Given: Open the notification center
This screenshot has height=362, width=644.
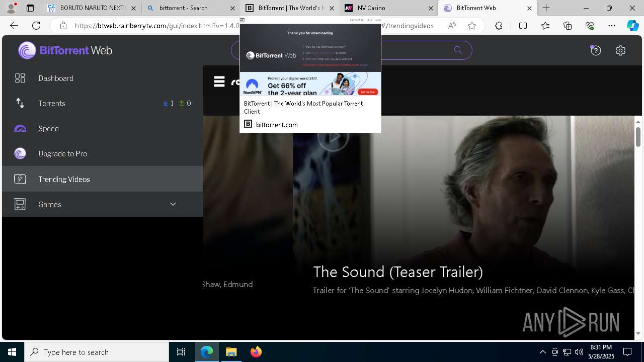Looking at the screenshot, I should click(628, 352).
